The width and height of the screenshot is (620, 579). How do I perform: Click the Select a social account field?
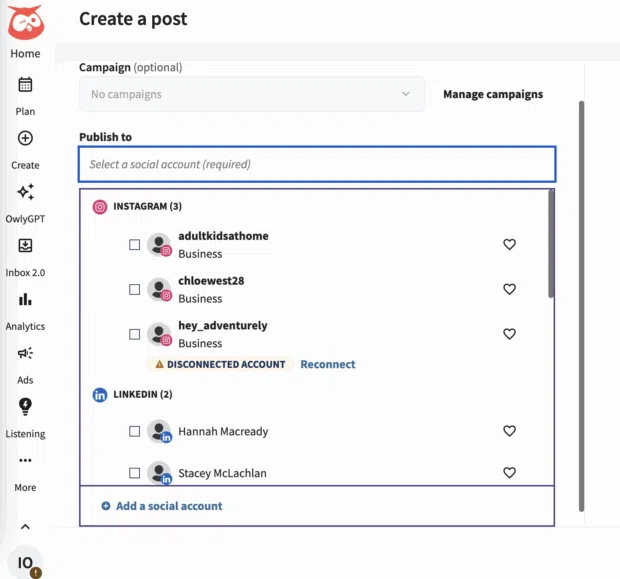(x=316, y=164)
